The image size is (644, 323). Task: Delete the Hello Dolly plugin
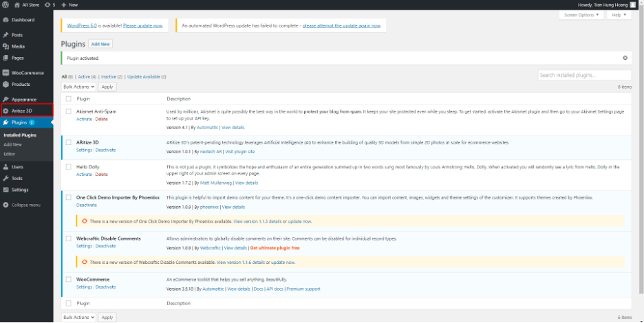pyautogui.click(x=101, y=175)
